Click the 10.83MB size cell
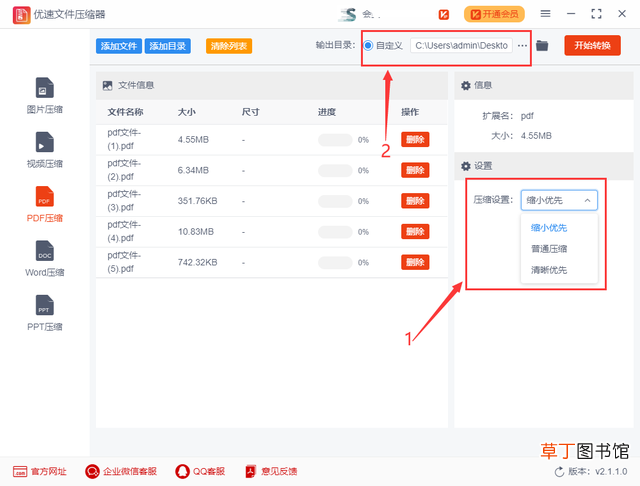The width and height of the screenshot is (640, 486). [196, 231]
